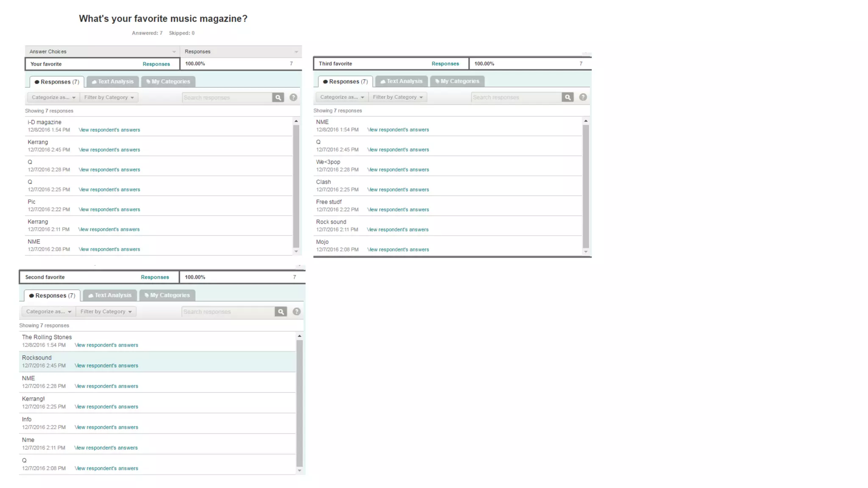Screen dimensions: 868x488
Task: Expand the Answer Choices column dropdown
Action: point(174,52)
